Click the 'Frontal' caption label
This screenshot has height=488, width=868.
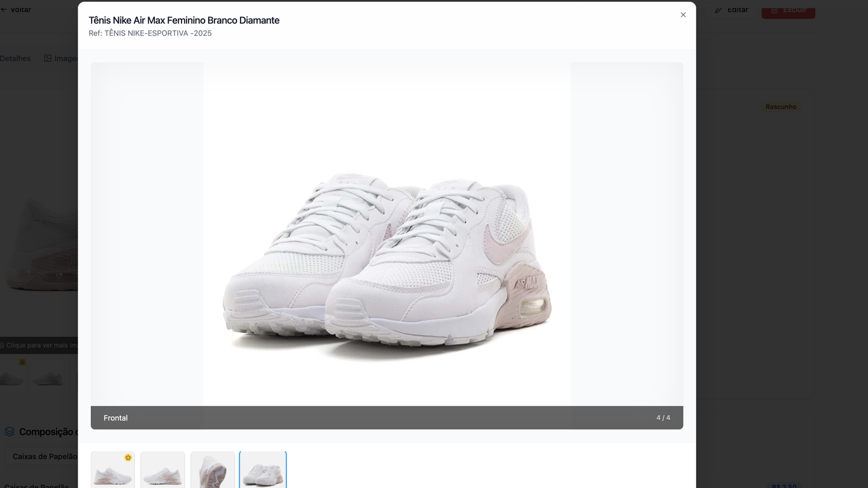(x=116, y=418)
